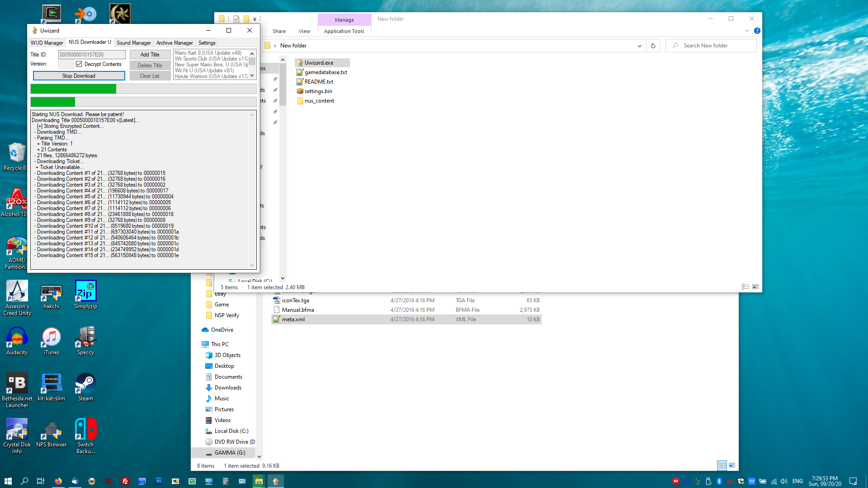Screen dimensions: 868x488
Task: Open the Quick Access Toolbar customize dropdown
Action: [x=255, y=19]
